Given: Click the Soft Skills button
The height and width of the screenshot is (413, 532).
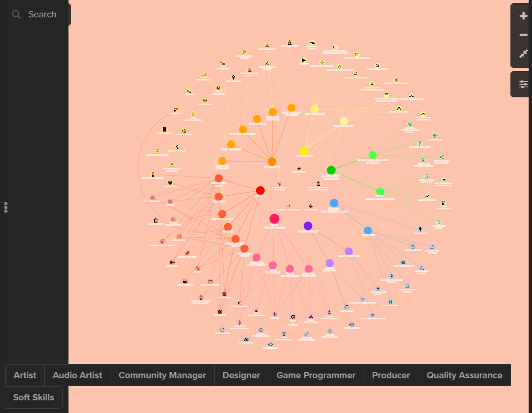Looking at the screenshot, I should point(34,397).
